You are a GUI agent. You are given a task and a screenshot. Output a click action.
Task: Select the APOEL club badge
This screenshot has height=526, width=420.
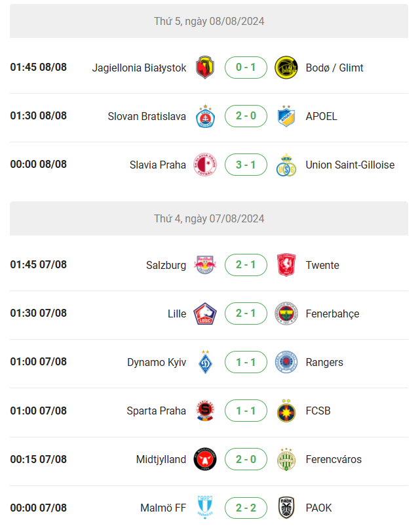(x=286, y=116)
